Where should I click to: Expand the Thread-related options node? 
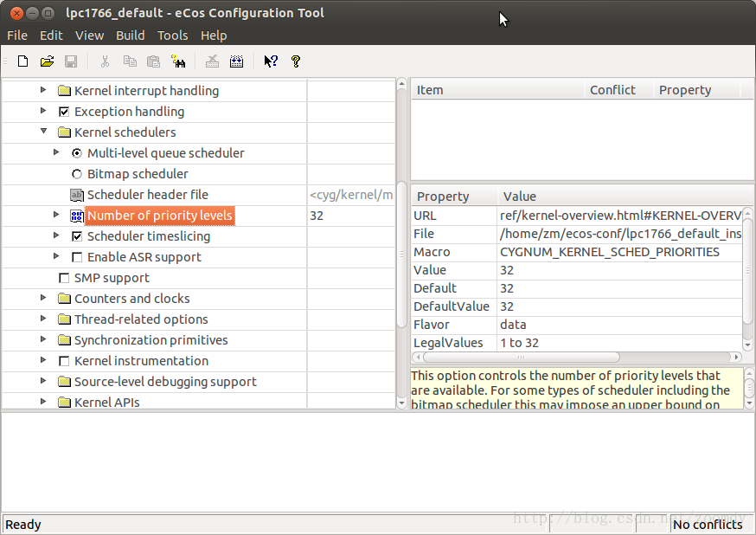tap(43, 318)
